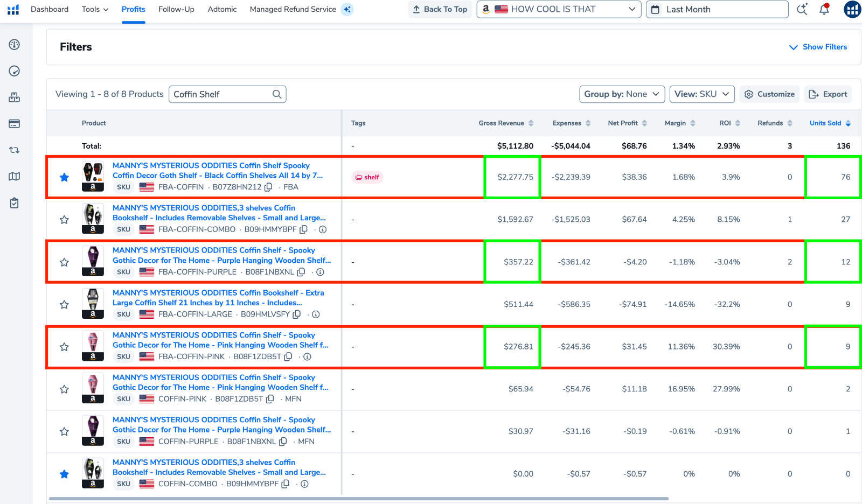Favorite the MFN COFFIN-PURPLE product star
Screen dimensions: 862x504
64,431
